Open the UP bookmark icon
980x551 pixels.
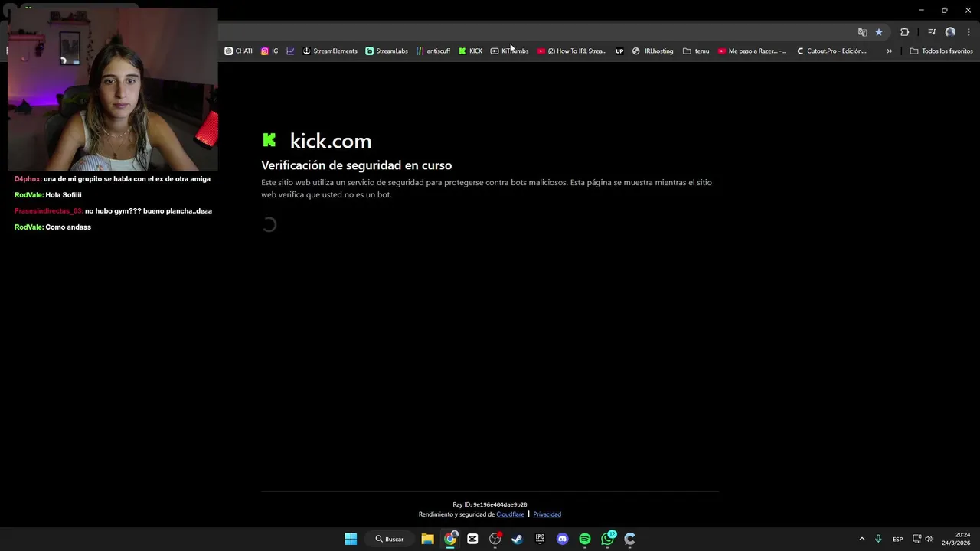(x=619, y=51)
